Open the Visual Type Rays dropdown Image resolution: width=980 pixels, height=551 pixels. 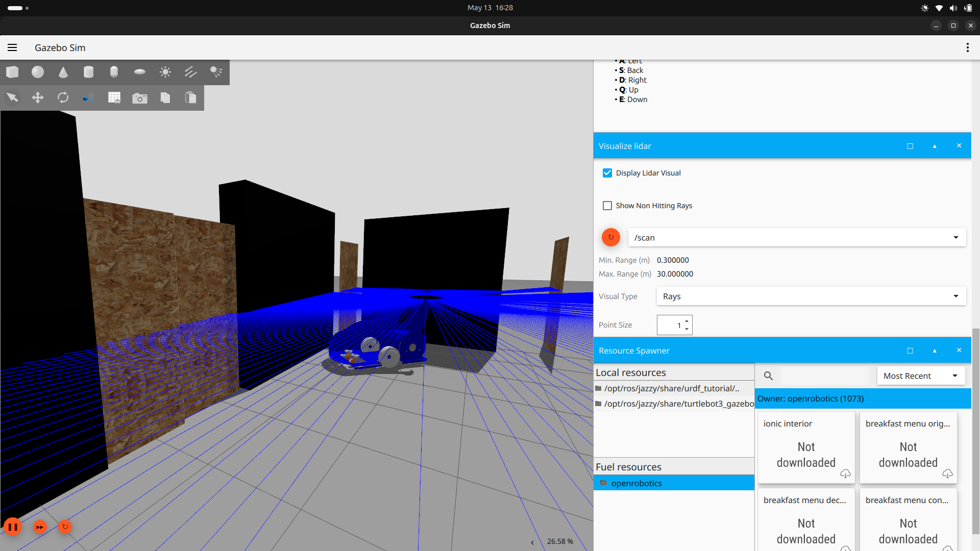(811, 296)
